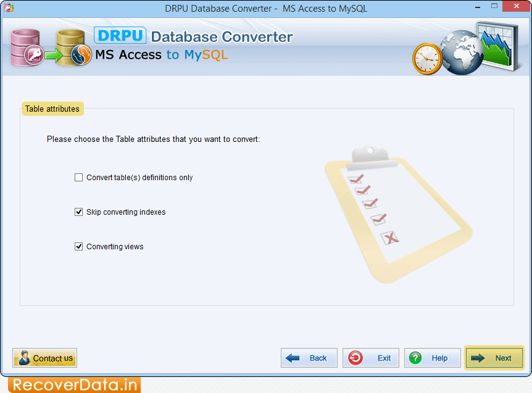
Task: Click the Exit button
Action: [x=371, y=358]
